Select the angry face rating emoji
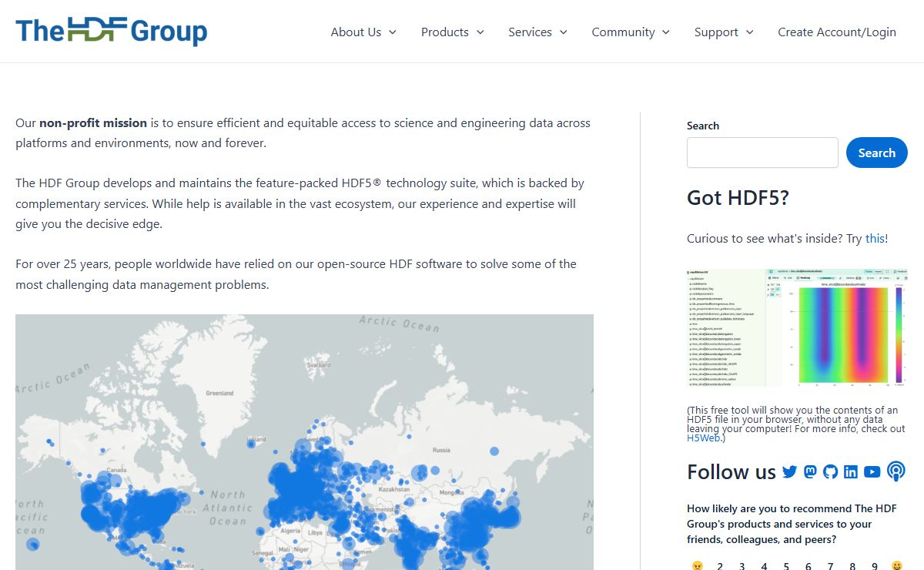 pos(698,566)
